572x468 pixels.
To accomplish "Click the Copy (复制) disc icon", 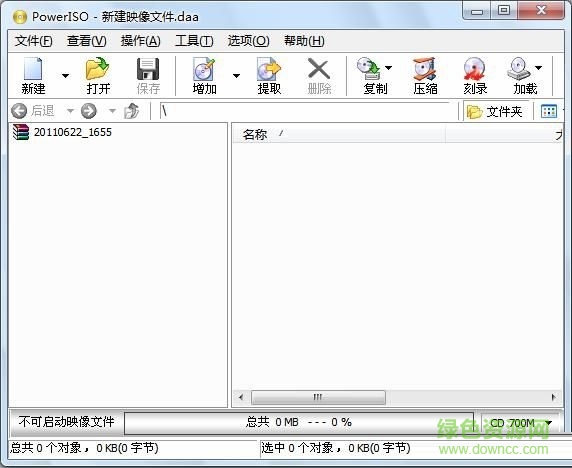I will point(369,69).
